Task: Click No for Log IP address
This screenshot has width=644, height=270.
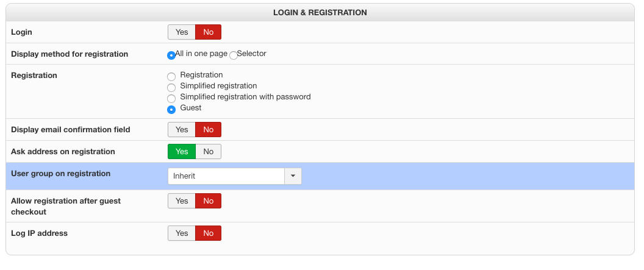Action: click(208, 233)
